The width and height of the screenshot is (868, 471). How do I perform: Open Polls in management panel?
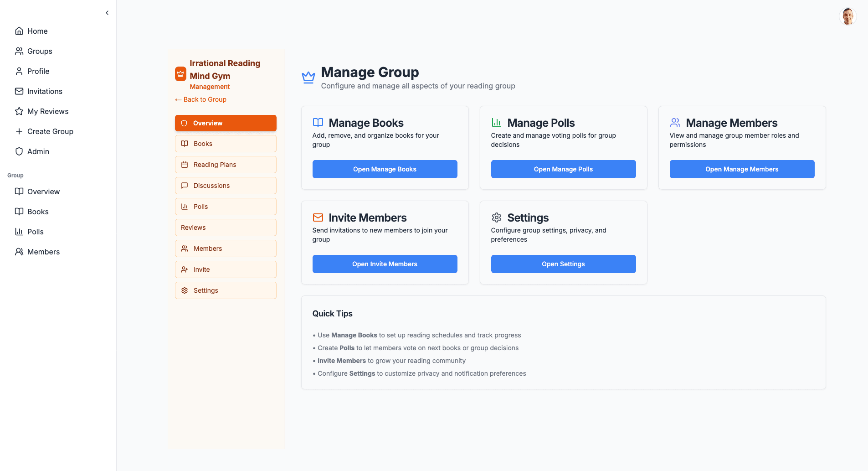pos(226,207)
